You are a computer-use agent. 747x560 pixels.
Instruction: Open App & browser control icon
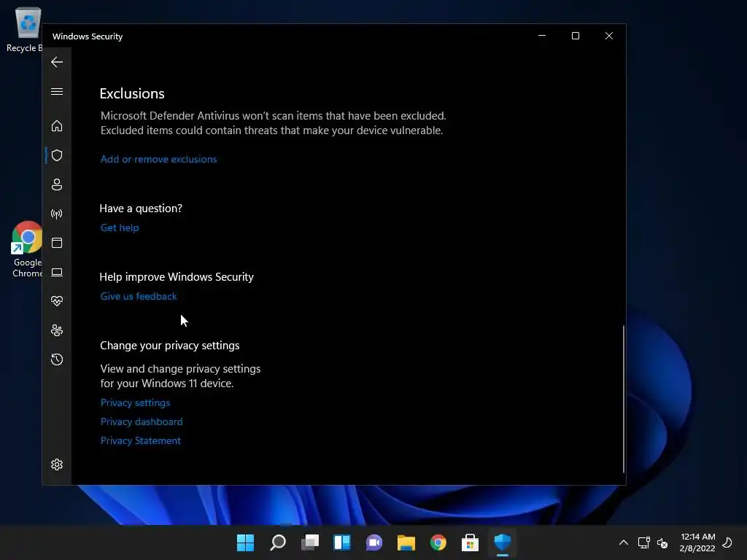[x=57, y=243]
